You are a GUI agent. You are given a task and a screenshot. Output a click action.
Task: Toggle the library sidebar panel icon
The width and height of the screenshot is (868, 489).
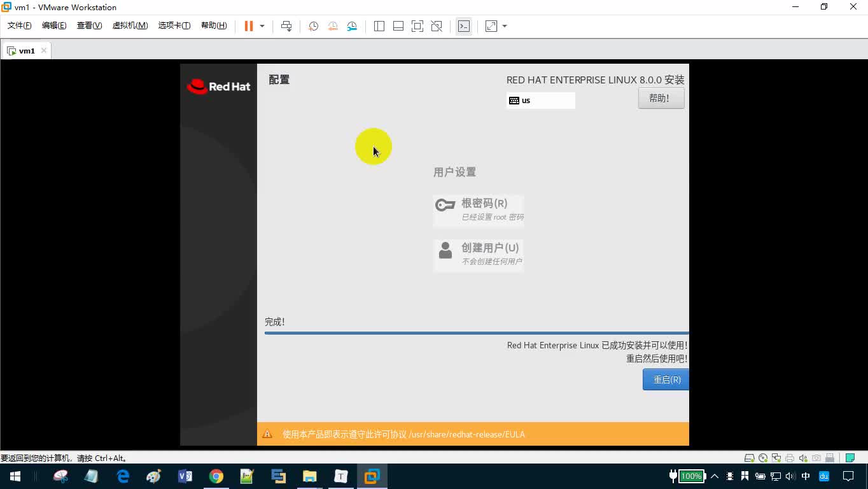(x=379, y=26)
